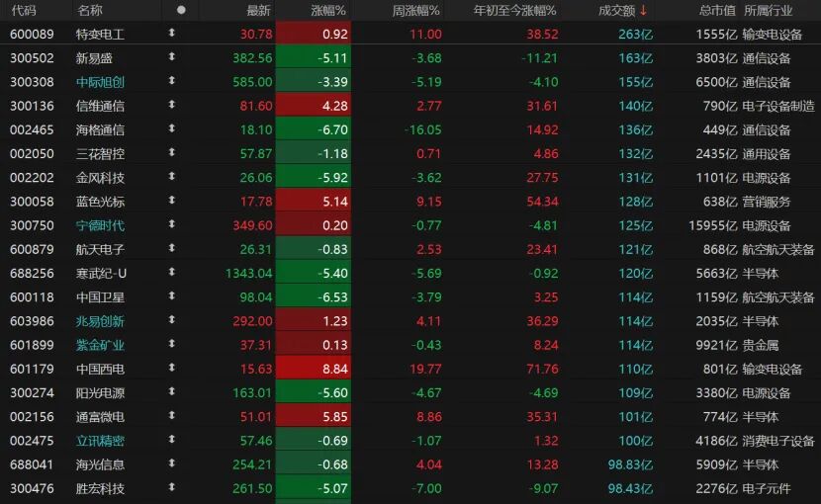Sort by 涨幅% column header
This screenshot has width=821, height=504.
click(328, 10)
